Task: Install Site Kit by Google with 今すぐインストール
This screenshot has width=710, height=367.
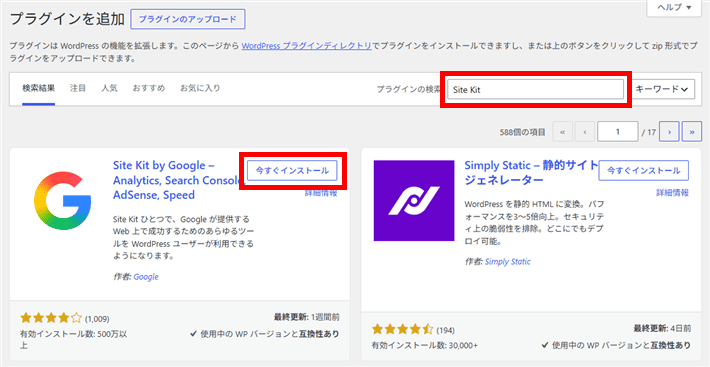Action: point(293,171)
